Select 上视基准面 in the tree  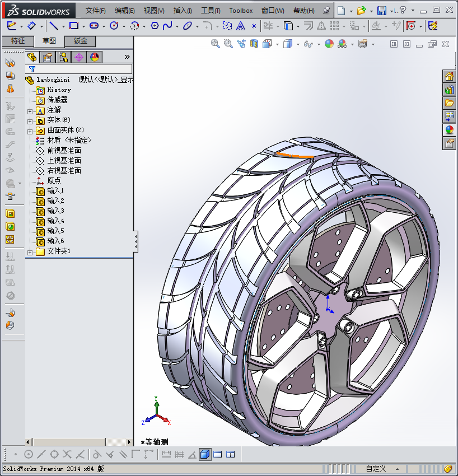(64, 160)
